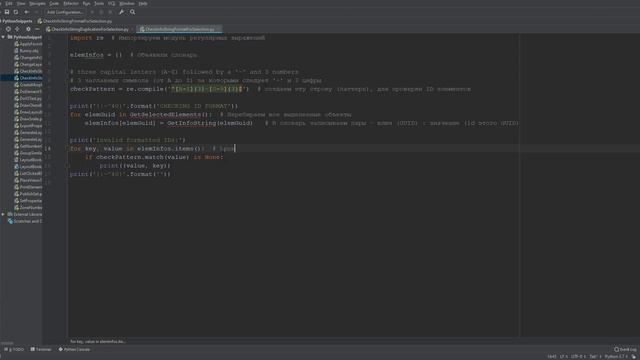Image resolution: width=640 pixels, height=360 pixels.
Task: Click the Back navigation arrow icon
Action: [27, 12]
